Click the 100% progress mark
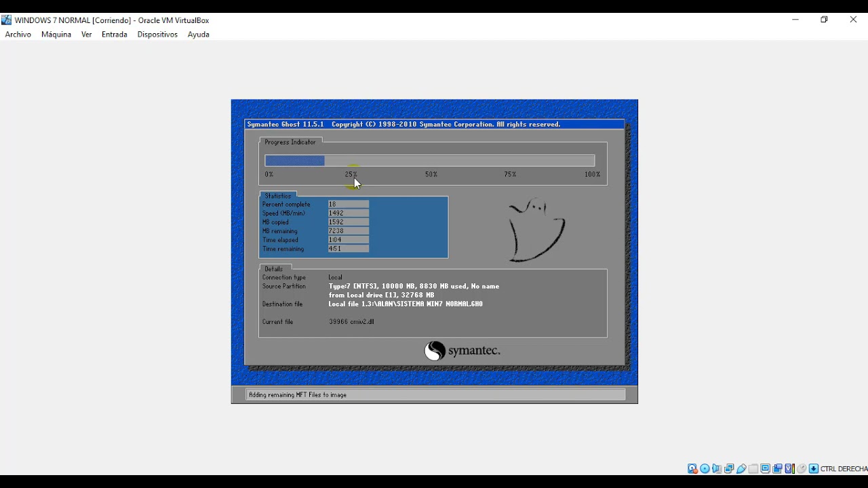Screen dimensions: 868x488 point(593,175)
